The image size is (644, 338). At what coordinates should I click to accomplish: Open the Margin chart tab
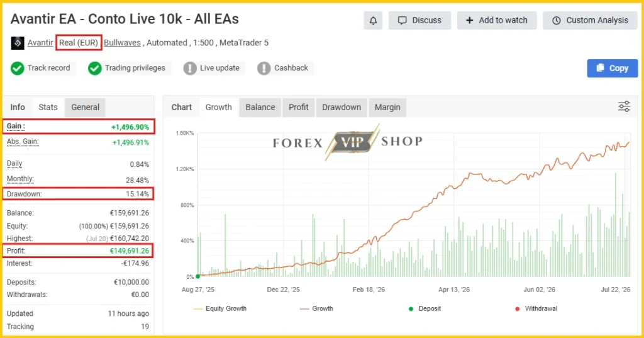[387, 108]
